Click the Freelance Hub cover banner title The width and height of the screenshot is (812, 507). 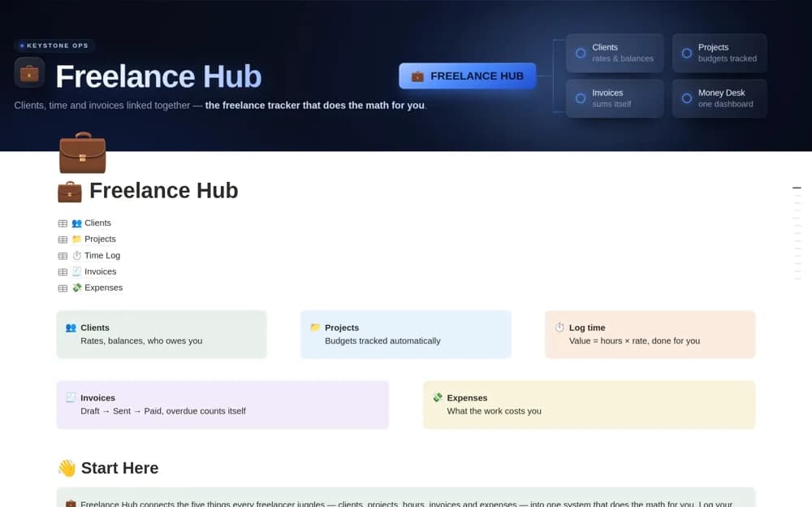pyautogui.click(x=158, y=76)
